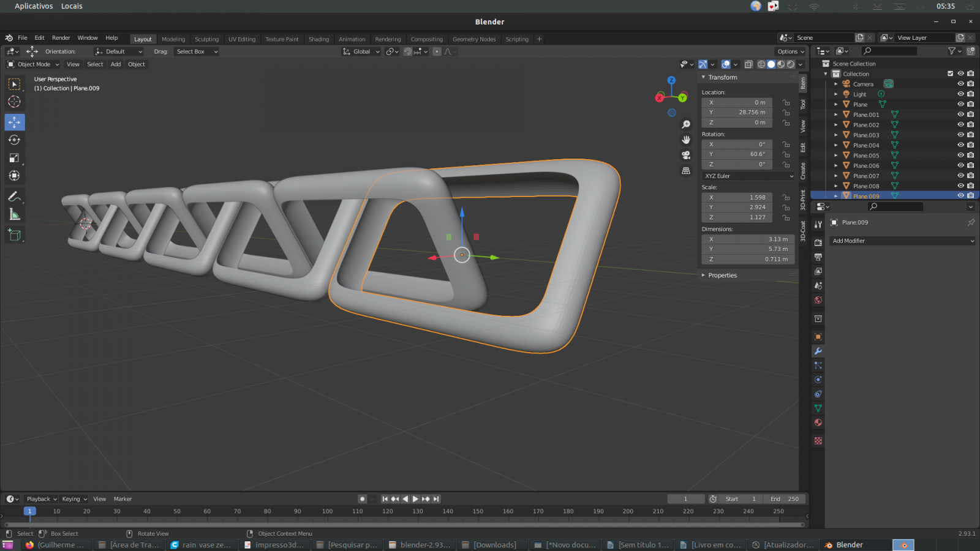This screenshot has height=551, width=980.
Task: Click the Y location field showing 28.756 m
Action: (x=737, y=112)
